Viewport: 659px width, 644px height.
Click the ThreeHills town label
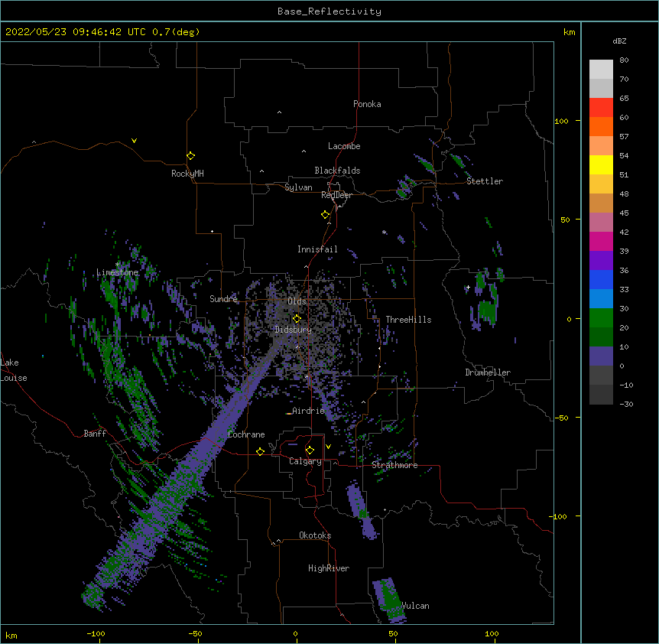coord(408,320)
